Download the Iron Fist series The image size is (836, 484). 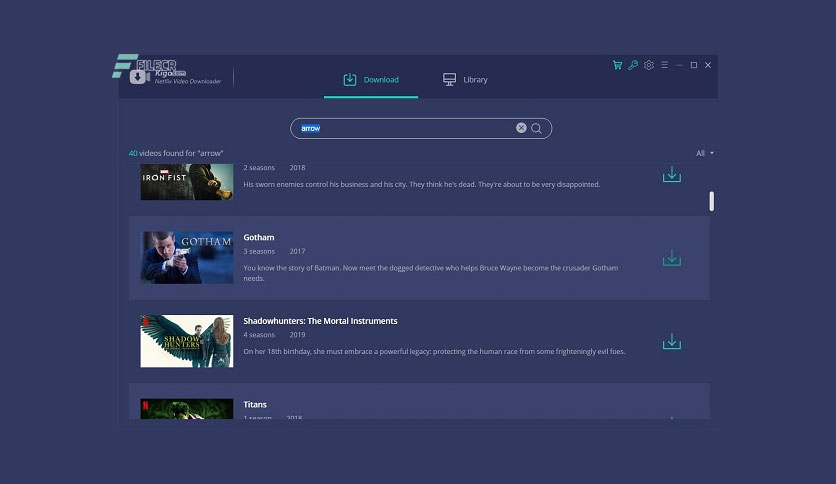672,174
